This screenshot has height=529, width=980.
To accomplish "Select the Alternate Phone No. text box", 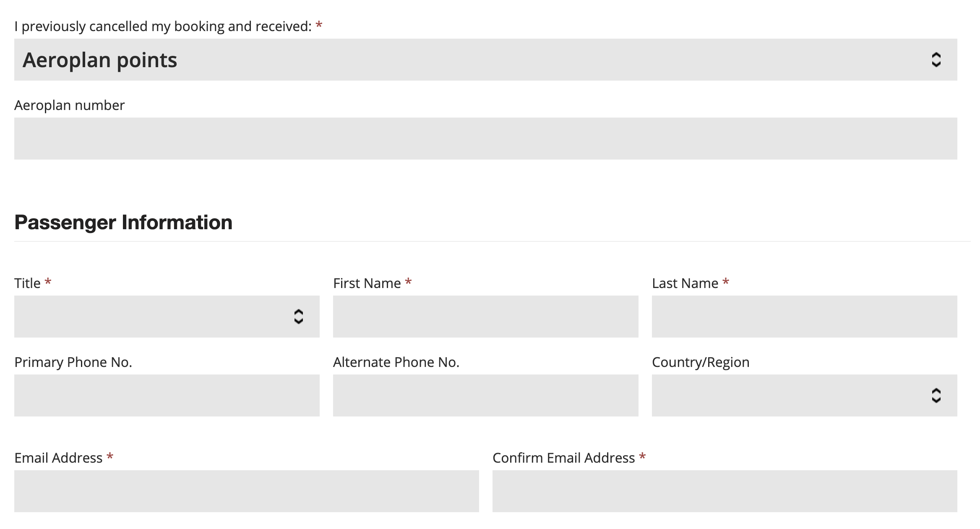I will [485, 395].
